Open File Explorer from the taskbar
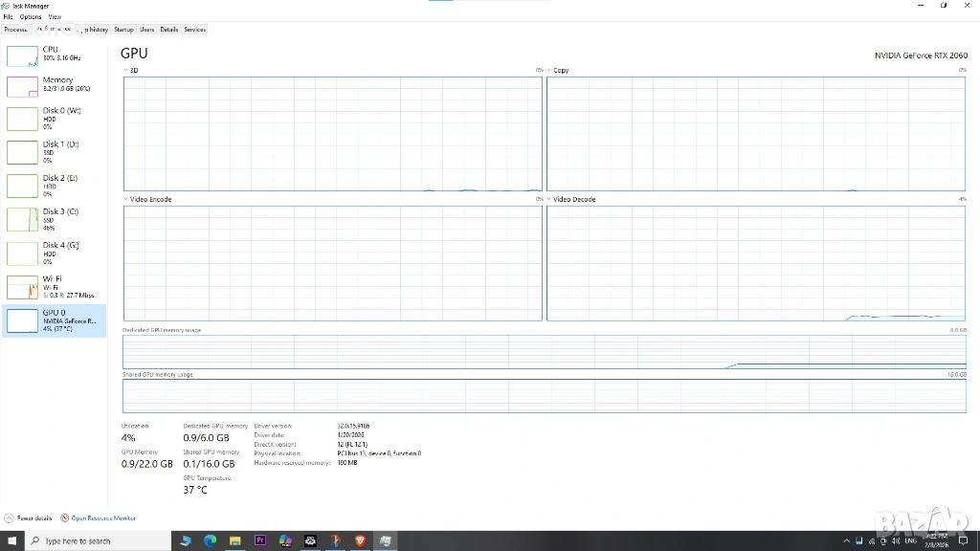 (234, 540)
